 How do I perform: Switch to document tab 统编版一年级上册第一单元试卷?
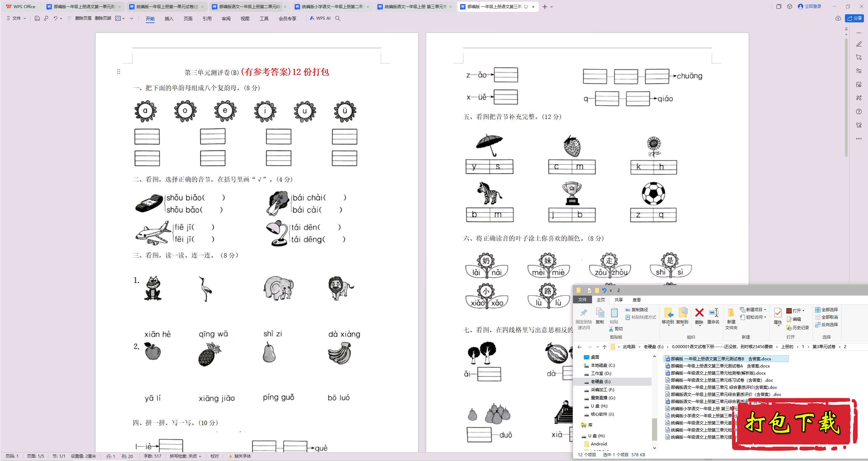click(x=166, y=7)
